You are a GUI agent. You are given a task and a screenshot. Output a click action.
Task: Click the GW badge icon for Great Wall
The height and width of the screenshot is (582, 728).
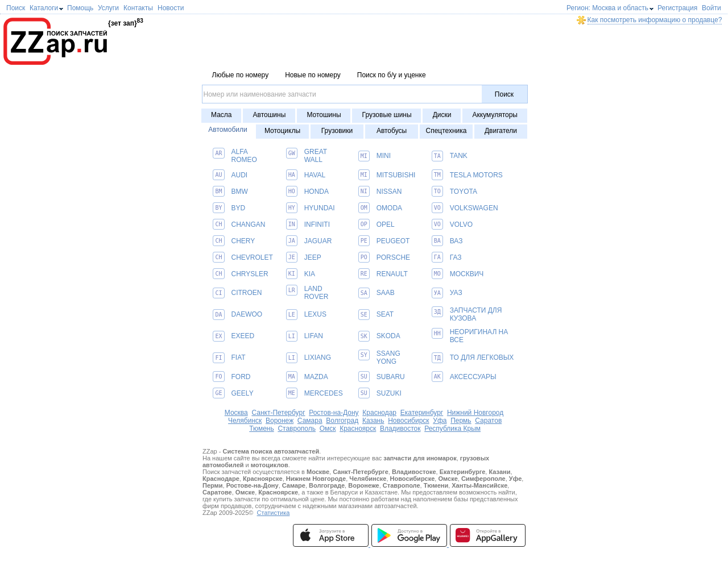coord(292,153)
